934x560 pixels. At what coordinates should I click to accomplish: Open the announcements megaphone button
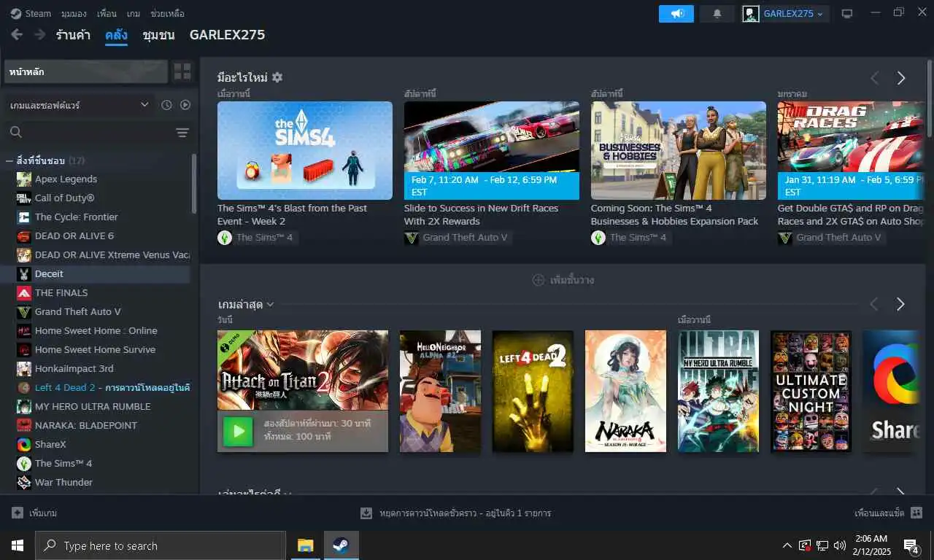tap(676, 14)
